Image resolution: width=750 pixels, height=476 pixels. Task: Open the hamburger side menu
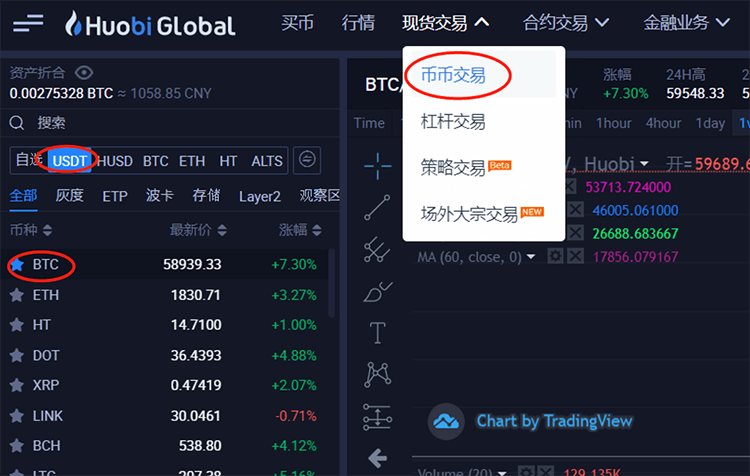point(28,23)
